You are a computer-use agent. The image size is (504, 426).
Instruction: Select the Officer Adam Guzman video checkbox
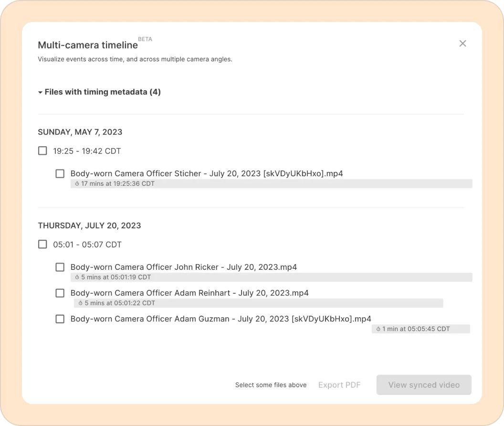pyautogui.click(x=60, y=319)
